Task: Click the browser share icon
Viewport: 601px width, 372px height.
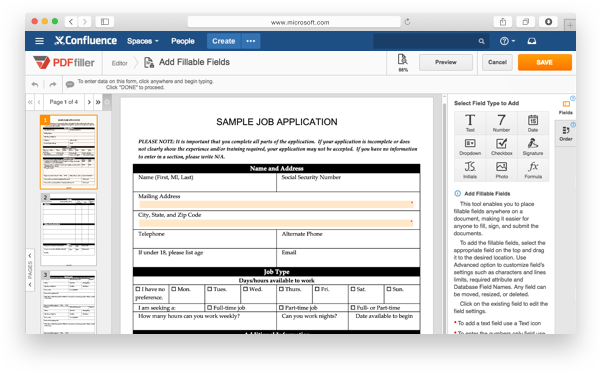Action: click(x=503, y=22)
